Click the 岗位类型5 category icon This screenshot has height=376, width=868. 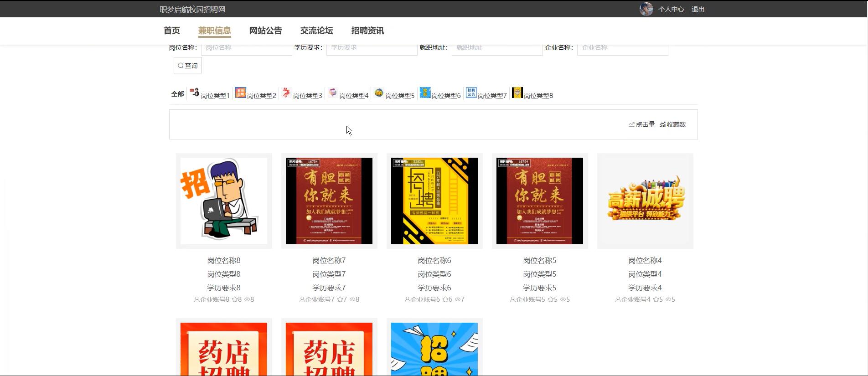[x=379, y=93]
